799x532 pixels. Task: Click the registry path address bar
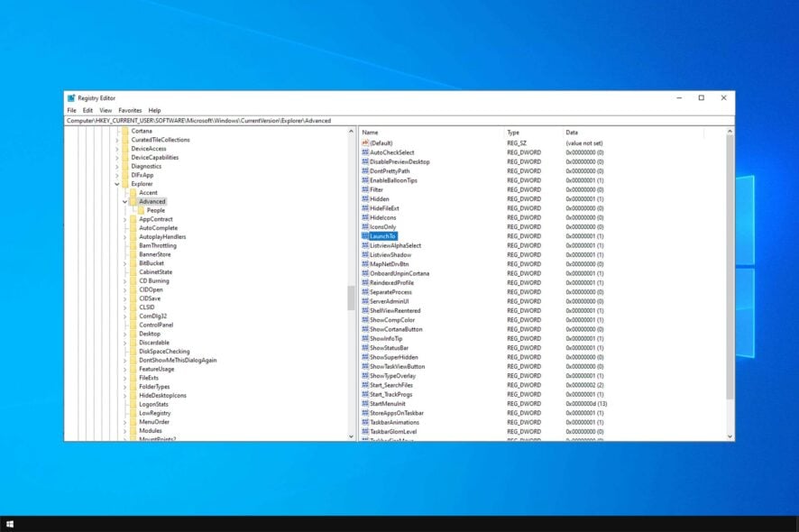click(399, 121)
